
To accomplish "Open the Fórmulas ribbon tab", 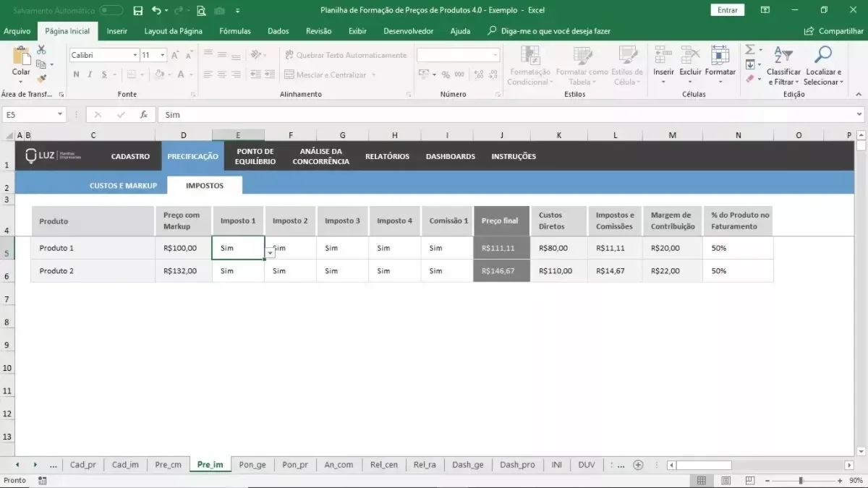I will coord(235,31).
